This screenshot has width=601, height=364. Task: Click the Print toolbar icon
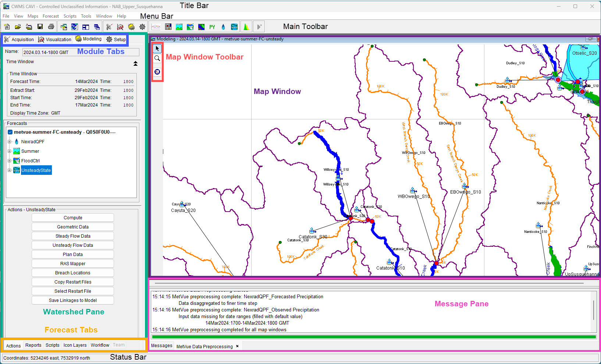(51, 27)
